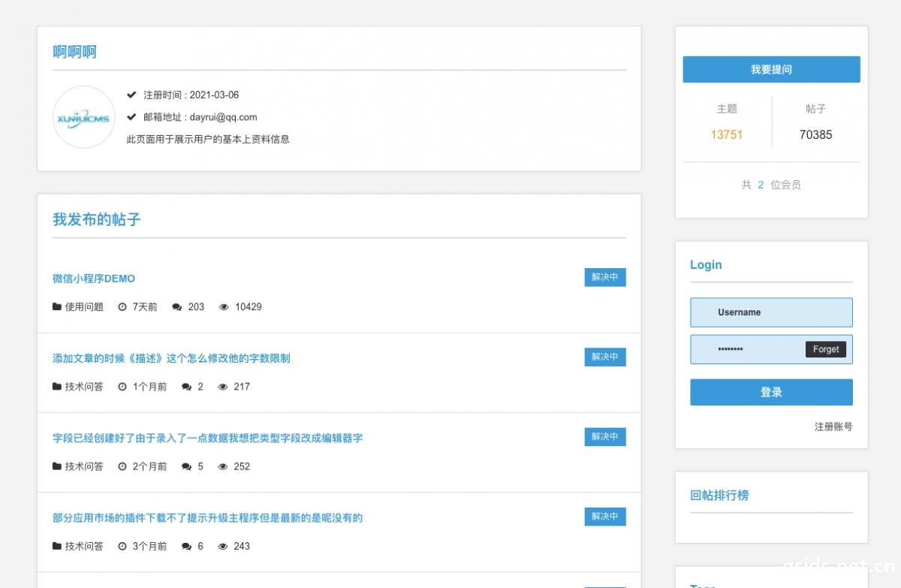Click the XUNRUICMS avatar logo
The height and width of the screenshot is (588, 901).
(84, 117)
